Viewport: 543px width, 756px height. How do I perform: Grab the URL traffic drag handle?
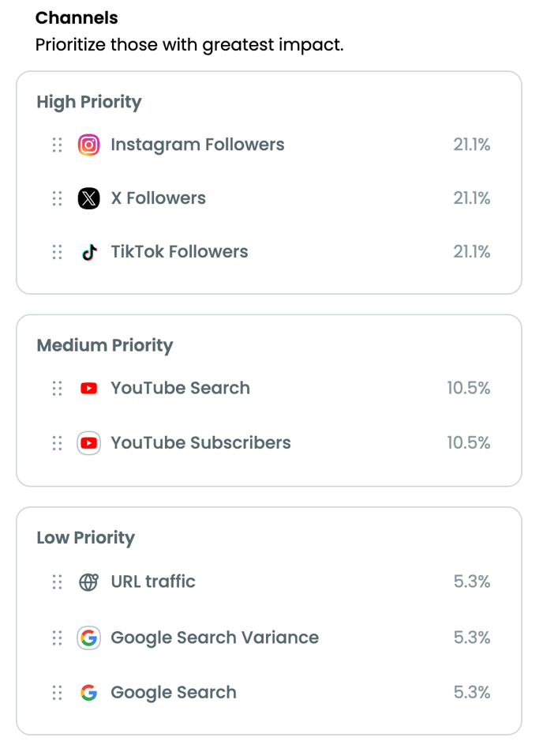coord(58,582)
